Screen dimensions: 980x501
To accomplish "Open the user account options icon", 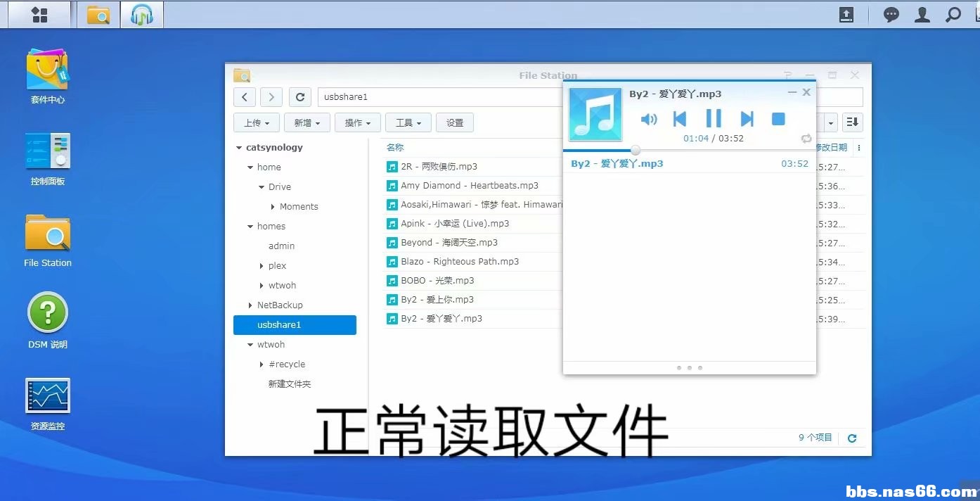I will click(x=922, y=15).
